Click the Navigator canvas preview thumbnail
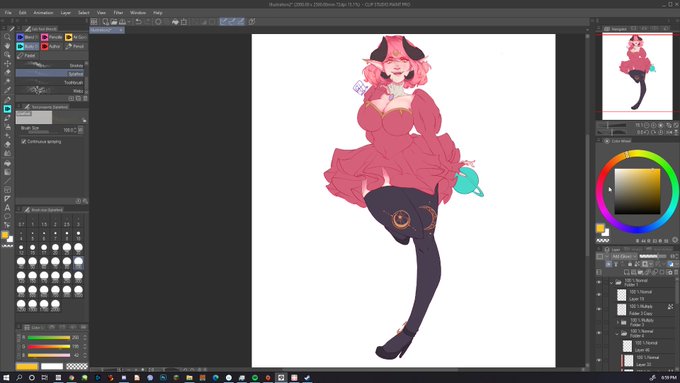Image resolution: width=680 pixels, height=383 pixels. (x=637, y=76)
